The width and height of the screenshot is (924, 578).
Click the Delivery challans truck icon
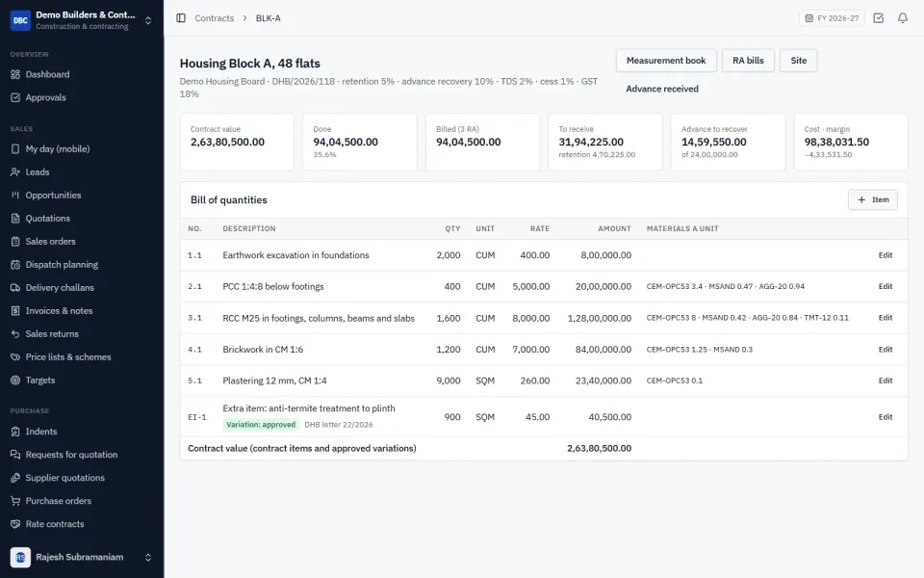15,288
